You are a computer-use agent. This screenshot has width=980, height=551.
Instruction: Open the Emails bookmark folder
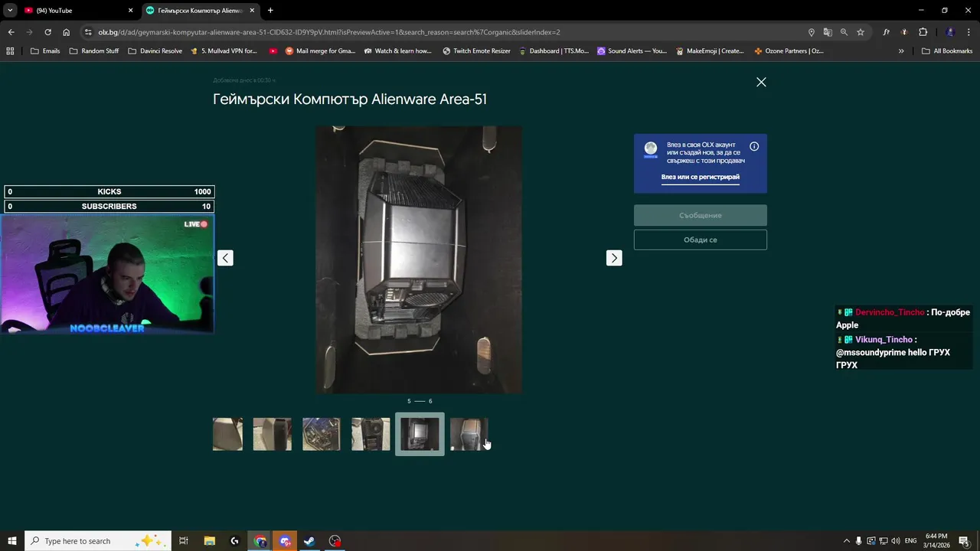pos(45,51)
